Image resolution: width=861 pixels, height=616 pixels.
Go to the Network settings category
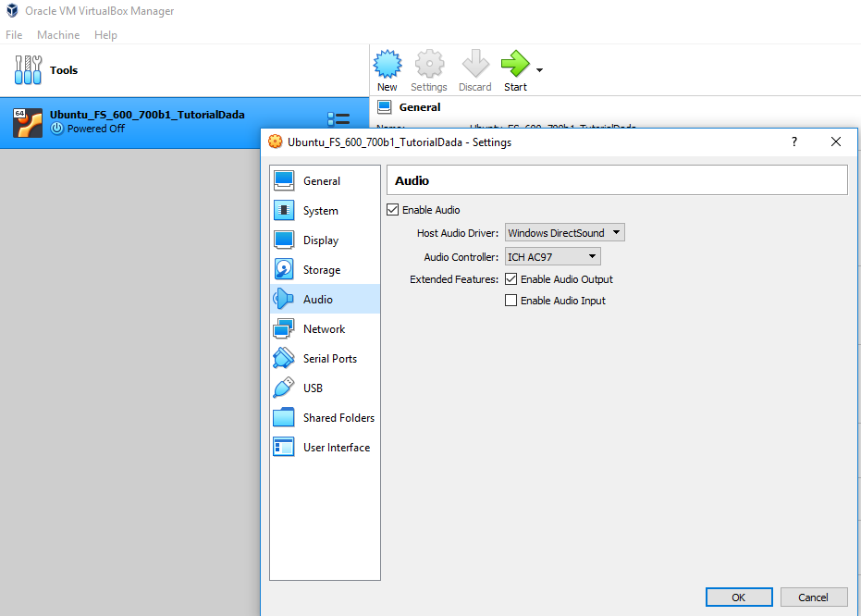[x=324, y=329]
